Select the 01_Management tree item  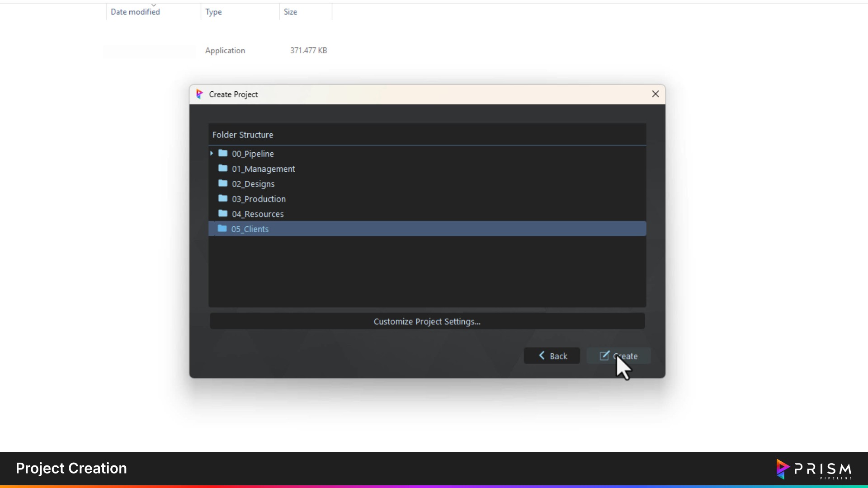(x=427, y=169)
